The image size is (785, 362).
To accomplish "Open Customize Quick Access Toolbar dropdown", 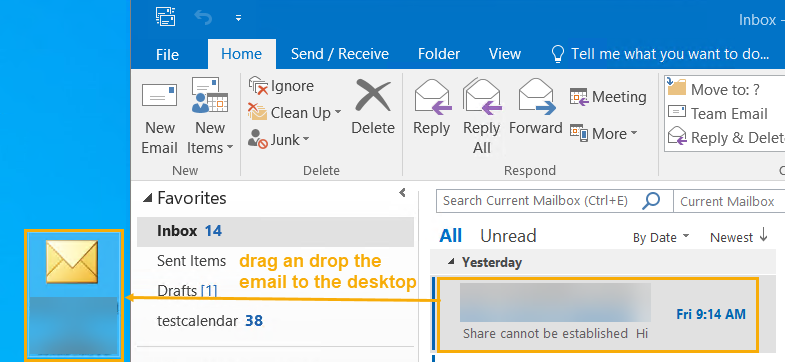I will (x=238, y=18).
